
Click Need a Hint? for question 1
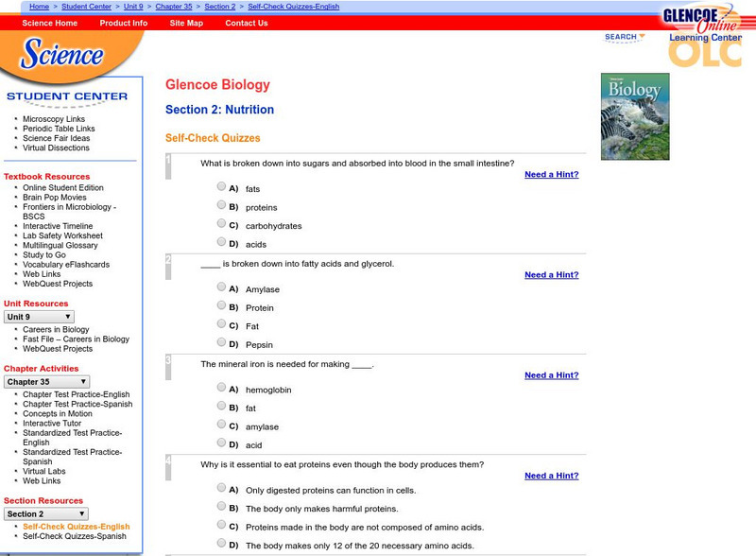point(552,175)
